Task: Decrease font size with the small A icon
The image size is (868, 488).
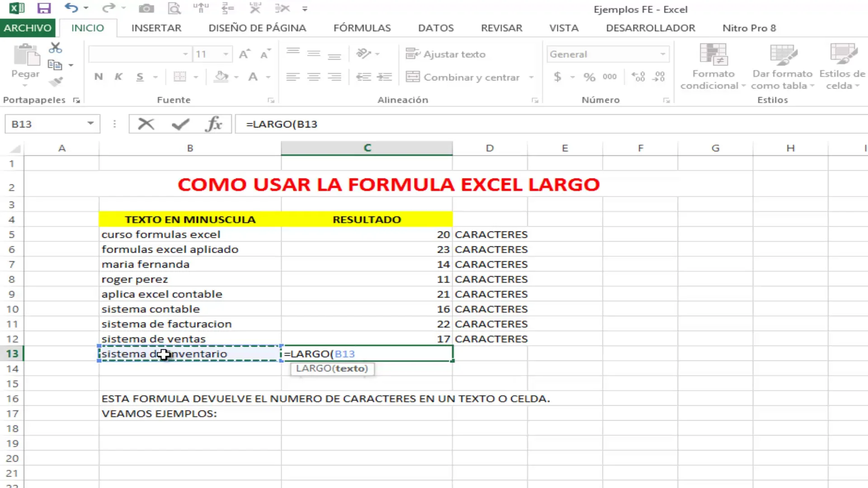Action: (265, 54)
